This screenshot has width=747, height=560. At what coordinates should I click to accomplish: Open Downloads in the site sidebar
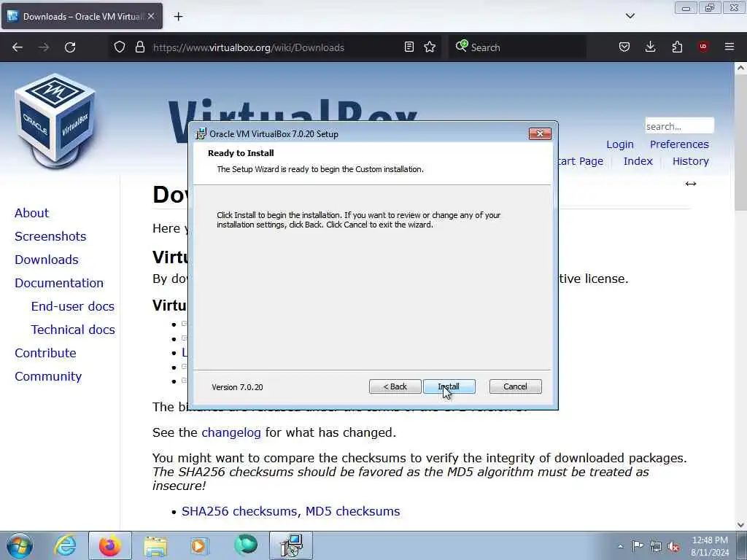tap(47, 260)
